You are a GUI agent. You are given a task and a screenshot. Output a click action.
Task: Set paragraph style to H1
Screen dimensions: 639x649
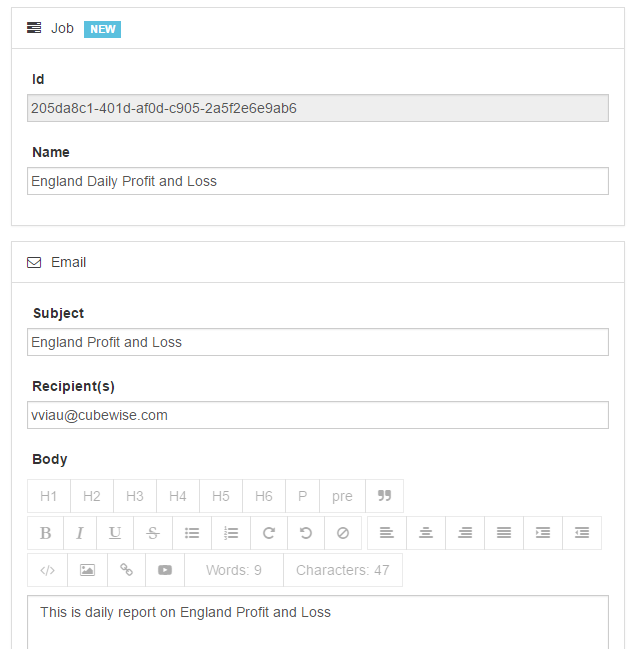pos(49,496)
